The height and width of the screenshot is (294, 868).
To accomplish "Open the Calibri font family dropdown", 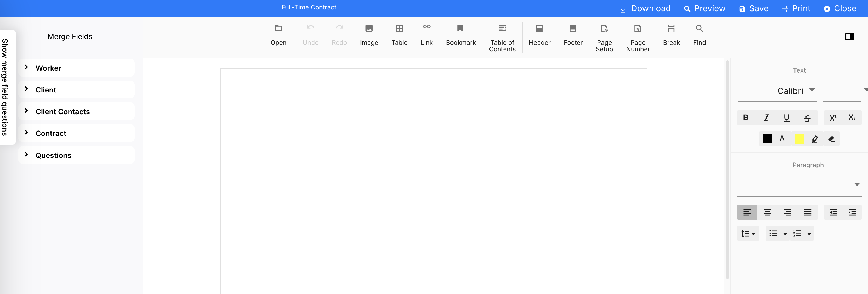I will tap(777, 91).
